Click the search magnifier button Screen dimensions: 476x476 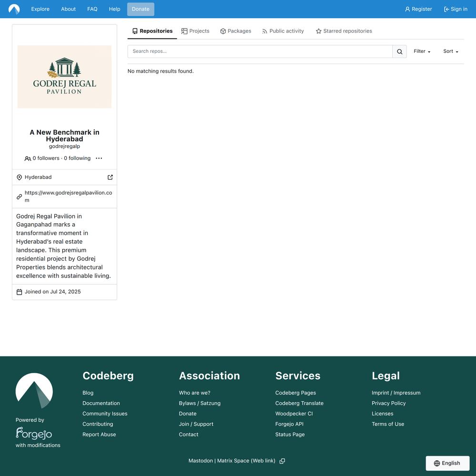[399, 51]
